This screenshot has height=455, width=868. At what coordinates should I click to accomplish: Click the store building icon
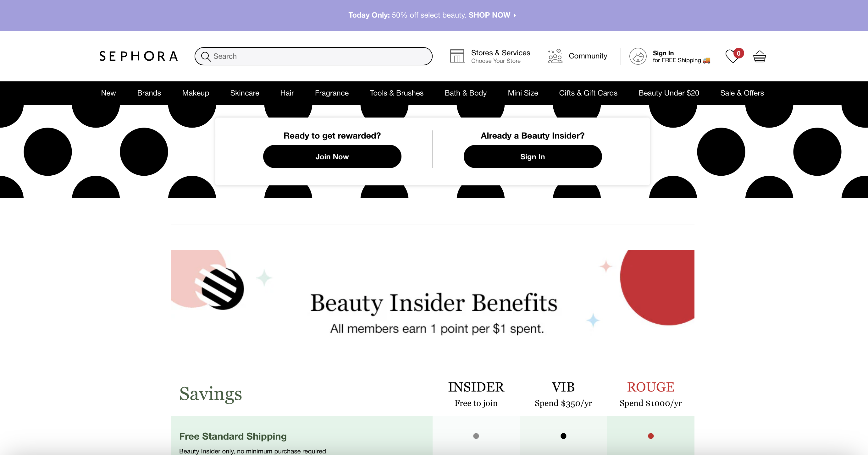pyautogui.click(x=457, y=56)
